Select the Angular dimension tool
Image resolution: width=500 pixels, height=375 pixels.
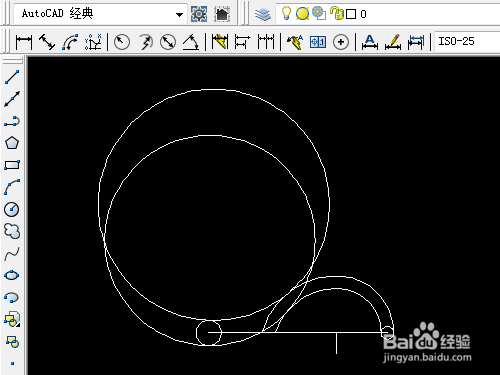tap(191, 42)
